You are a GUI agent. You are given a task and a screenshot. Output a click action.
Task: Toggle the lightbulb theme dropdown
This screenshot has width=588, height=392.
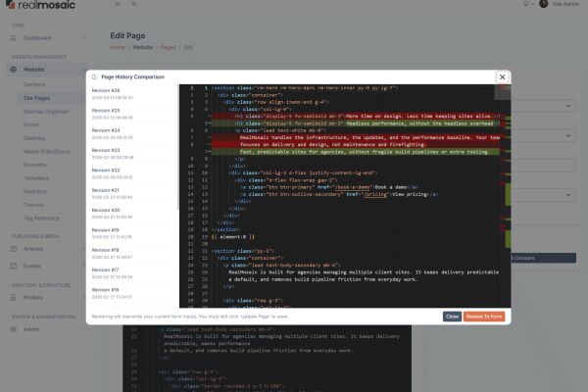coord(529,5)
